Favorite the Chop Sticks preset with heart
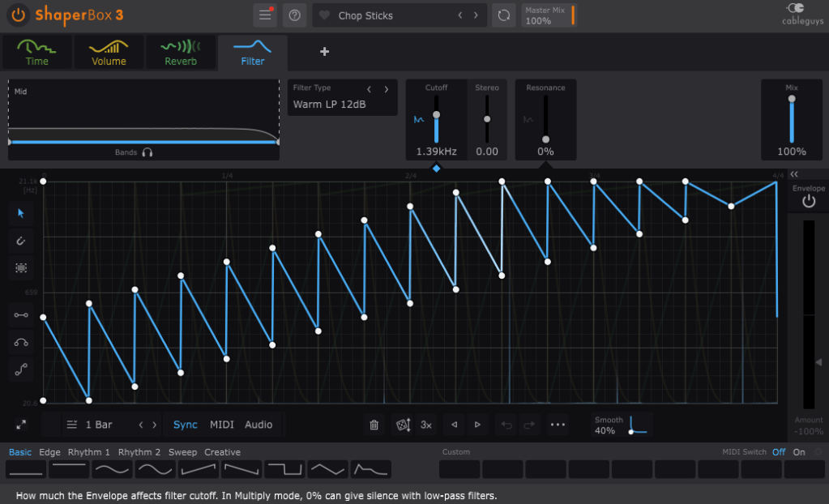 coord(324,15)
